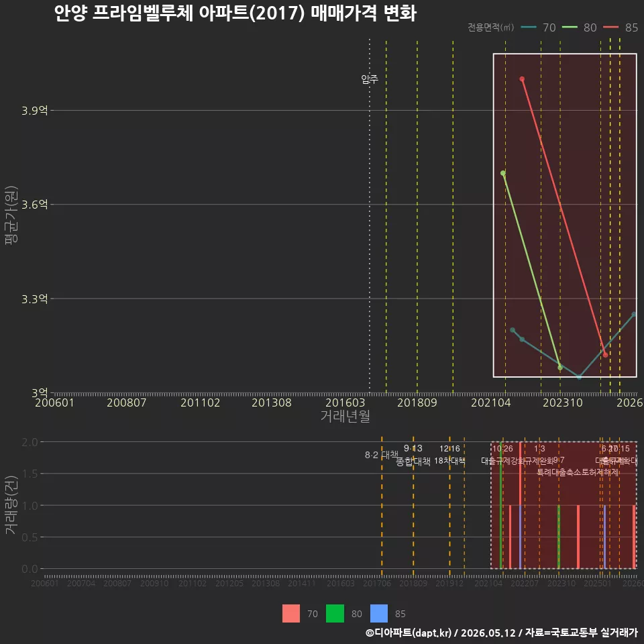Click the 0.5 volume axis label
This screenshot has width=644, height=644.
(x=30, y=537)
